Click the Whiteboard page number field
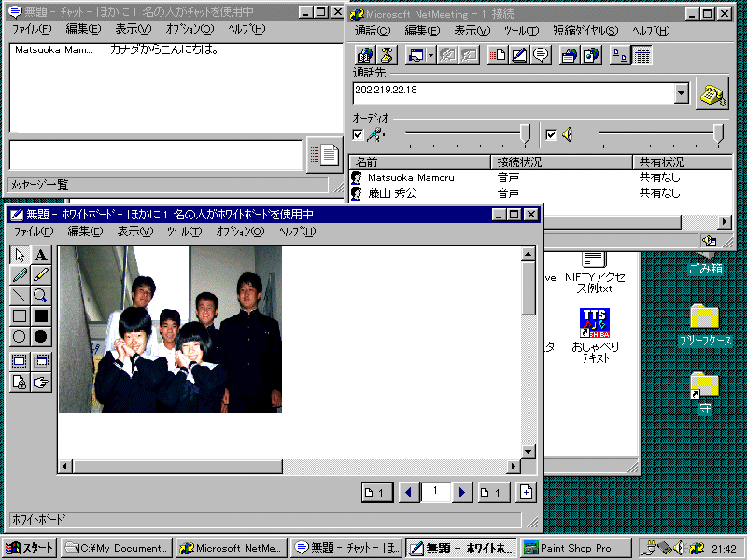The width and height of the screenshot is (747, 560). [x=435, y=492]
